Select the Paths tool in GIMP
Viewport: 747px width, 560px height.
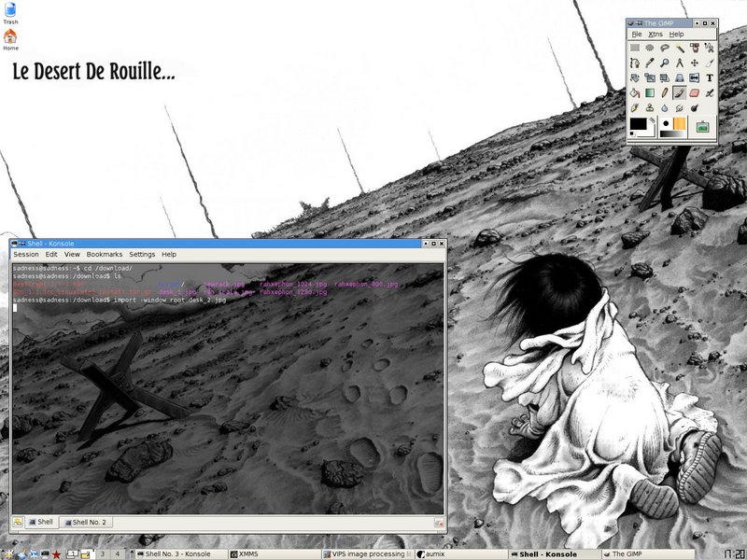(635, 63)
